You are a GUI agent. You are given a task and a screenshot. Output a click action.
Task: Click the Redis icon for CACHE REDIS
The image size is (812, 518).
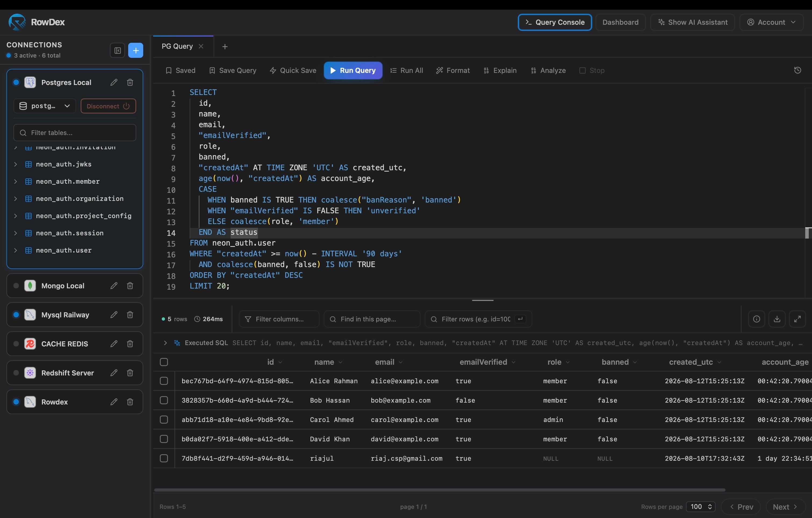pos(30,344)
